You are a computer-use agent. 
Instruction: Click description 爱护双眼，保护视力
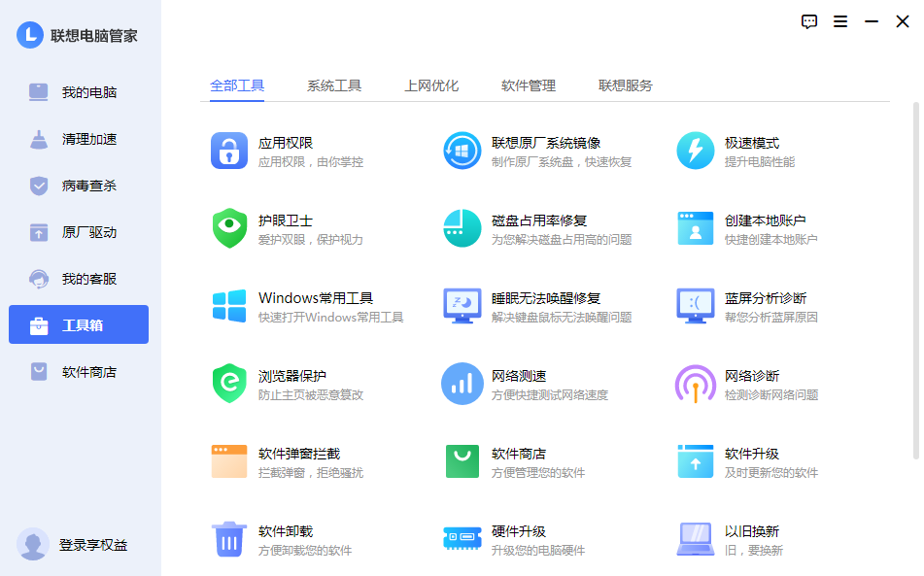(x=311, y=240)
